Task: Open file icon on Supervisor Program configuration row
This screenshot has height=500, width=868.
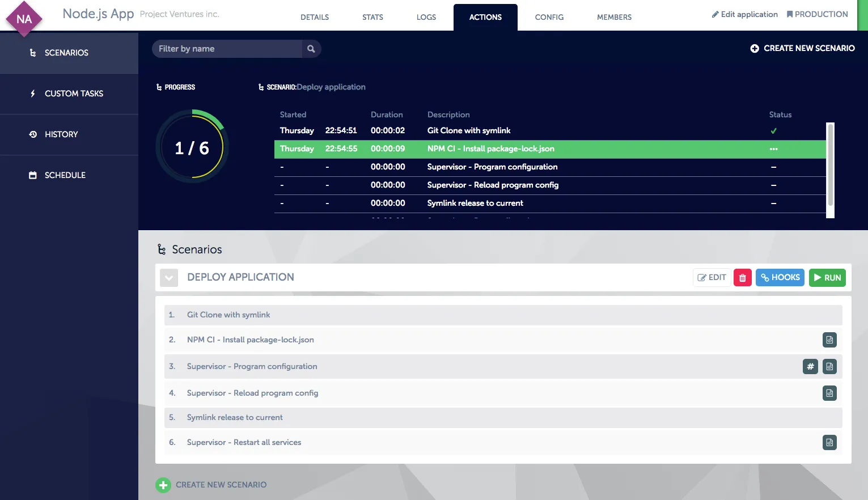Action: [829, 367]
